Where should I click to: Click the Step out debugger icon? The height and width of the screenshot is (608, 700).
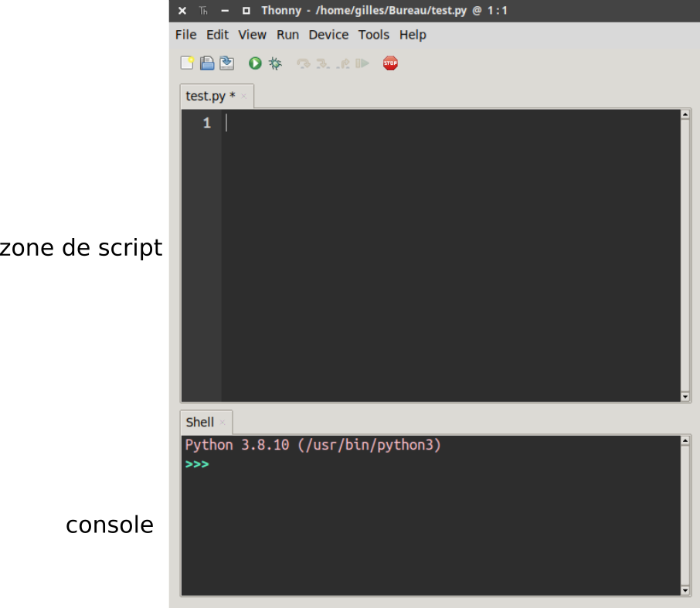click(x=343, y=63)
